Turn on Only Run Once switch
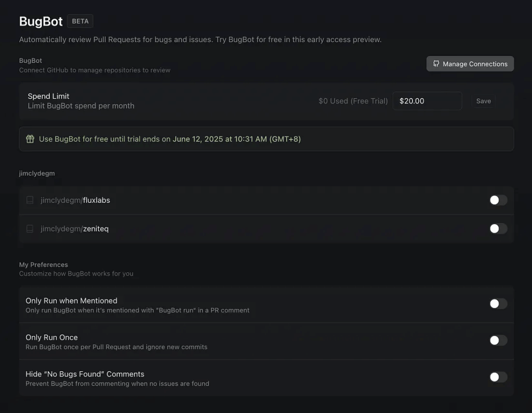 pyautogui.click(x=498, y=340)
